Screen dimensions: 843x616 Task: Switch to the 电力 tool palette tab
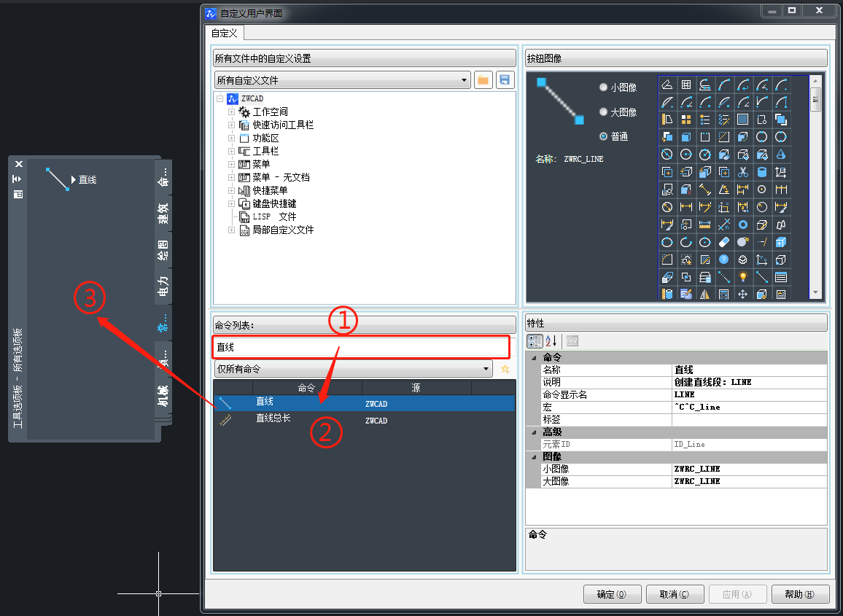163,286
